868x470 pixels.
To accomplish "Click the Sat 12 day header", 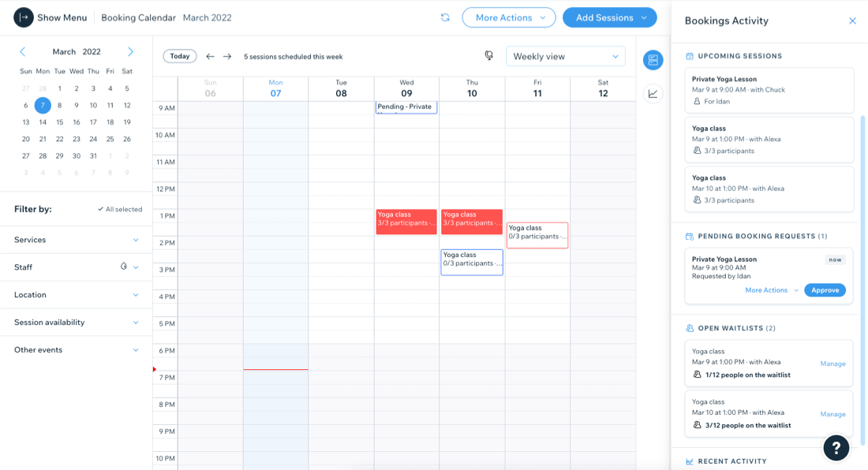I will coord(603,88).
